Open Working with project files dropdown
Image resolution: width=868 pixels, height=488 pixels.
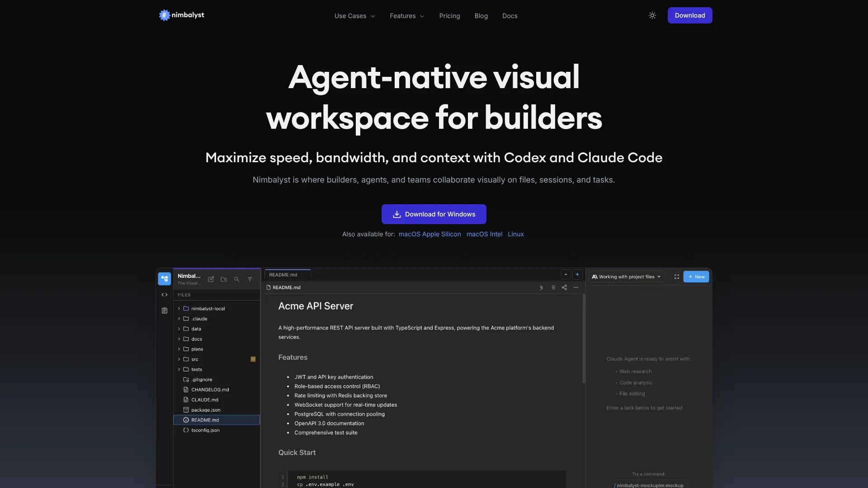[x=627, y=277]
